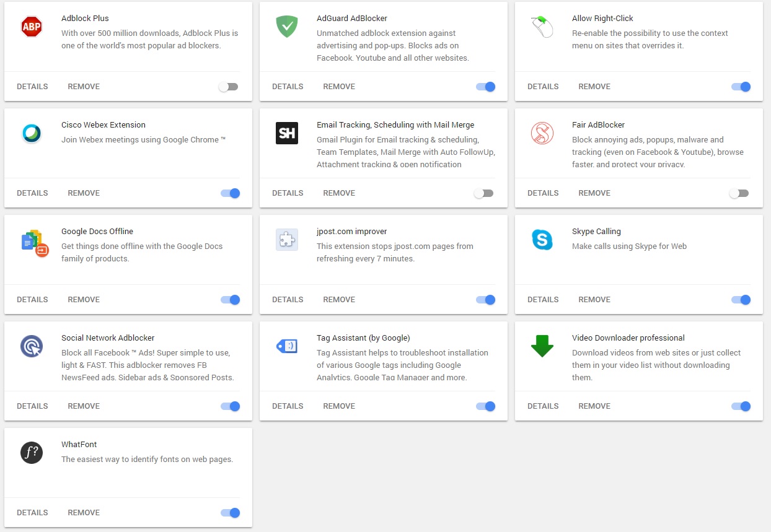Disable the Skype Calling toggle

coord(741,300)
